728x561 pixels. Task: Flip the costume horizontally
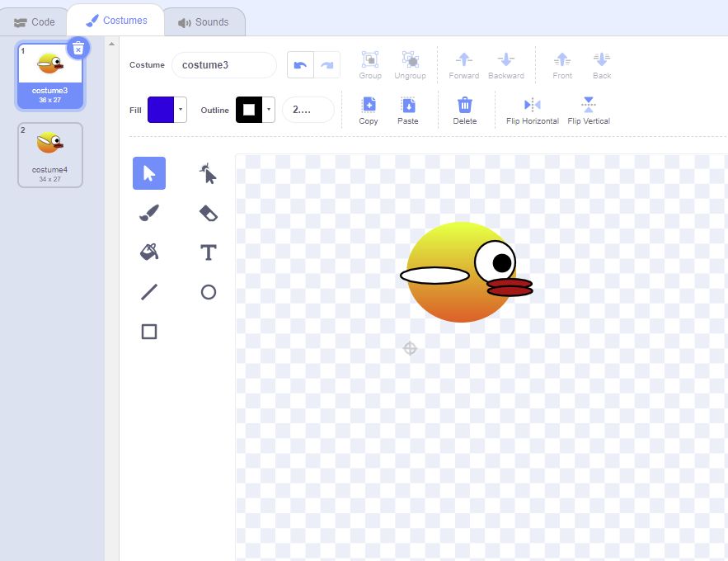point(533,111)
